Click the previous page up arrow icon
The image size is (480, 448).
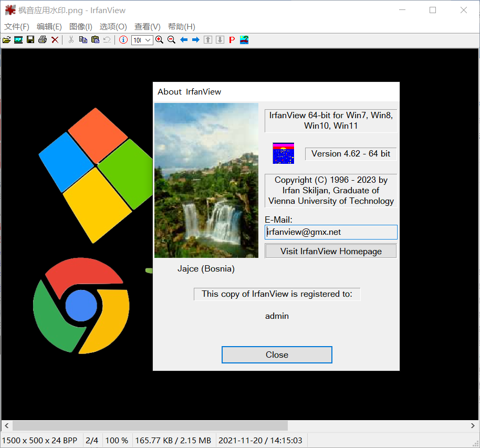(x=208, y=40)
